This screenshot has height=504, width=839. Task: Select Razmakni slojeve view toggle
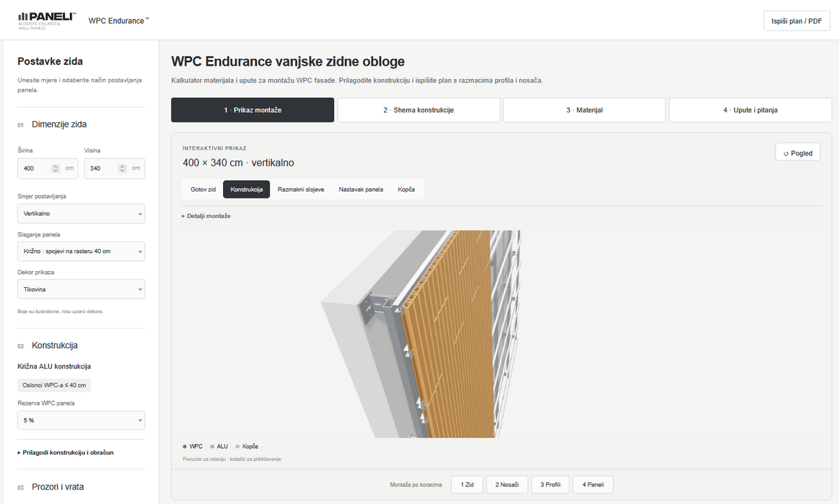click(x=301, y=189)
